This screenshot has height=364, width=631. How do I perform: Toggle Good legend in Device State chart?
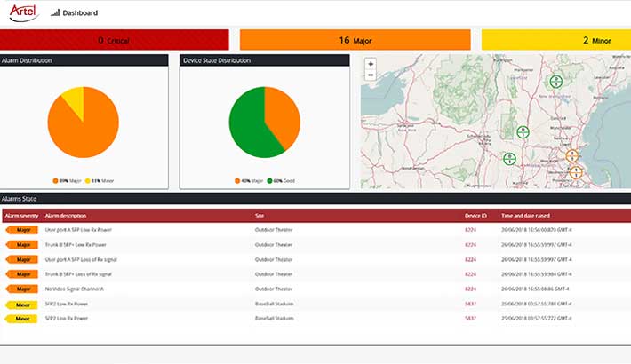click(276, 180)
